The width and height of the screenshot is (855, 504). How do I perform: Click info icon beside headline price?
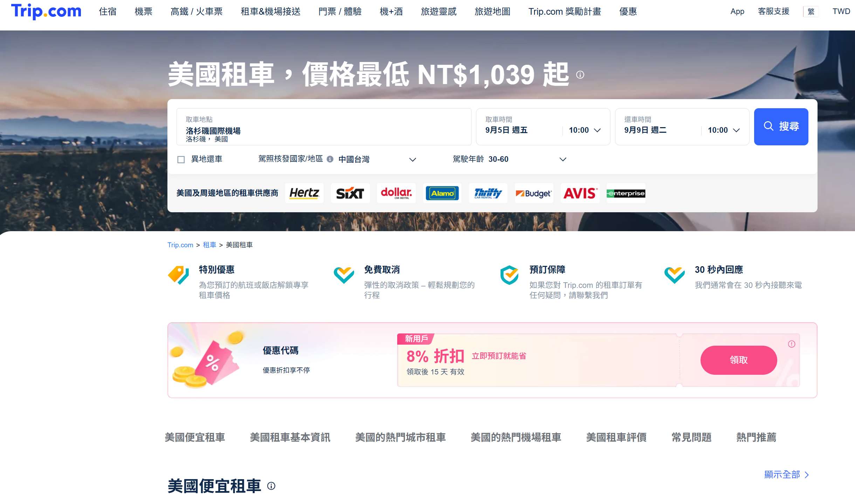[x=580, y=75]
